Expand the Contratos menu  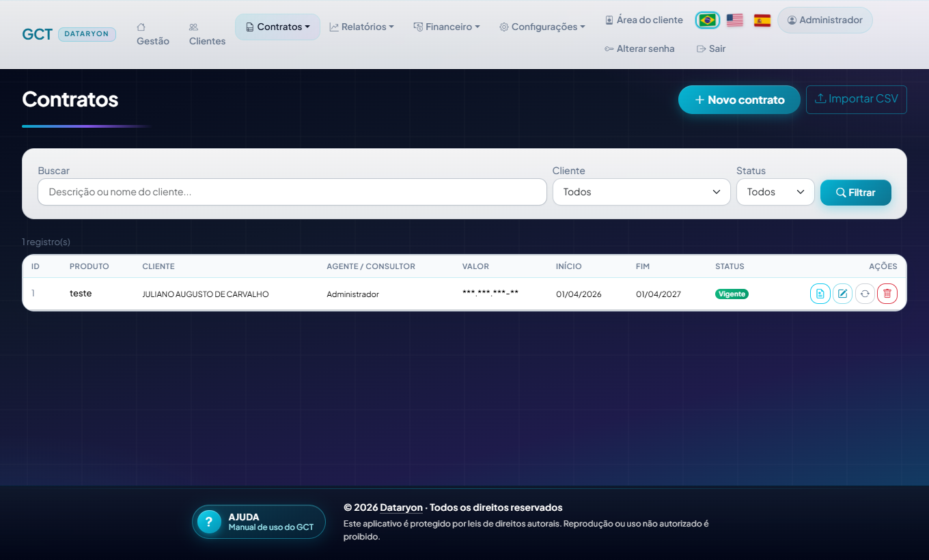coord(277,27)
